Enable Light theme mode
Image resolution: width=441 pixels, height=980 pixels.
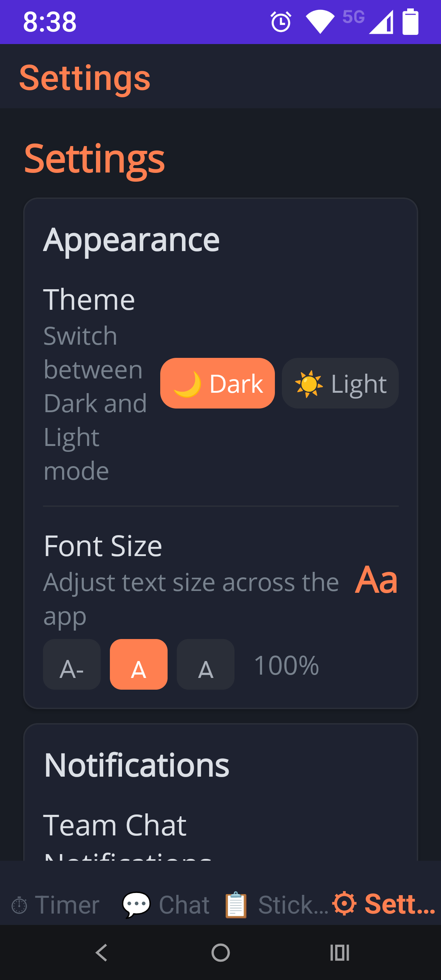tap(340, 383)
